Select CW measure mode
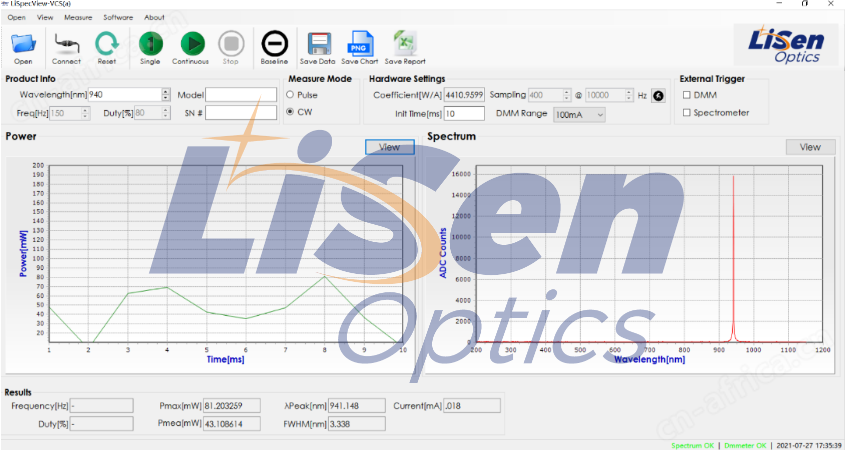The height and width of the screenshot is (452, 845). 290,112
